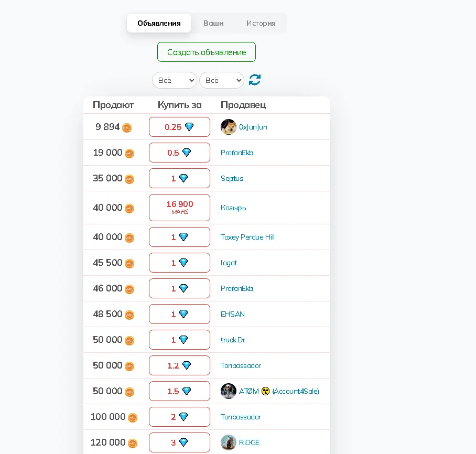The width and height of the screenshot is (476, 454).
Task: Click RiDGE seller's avatar picture
Action: click(x=228, y=442)
